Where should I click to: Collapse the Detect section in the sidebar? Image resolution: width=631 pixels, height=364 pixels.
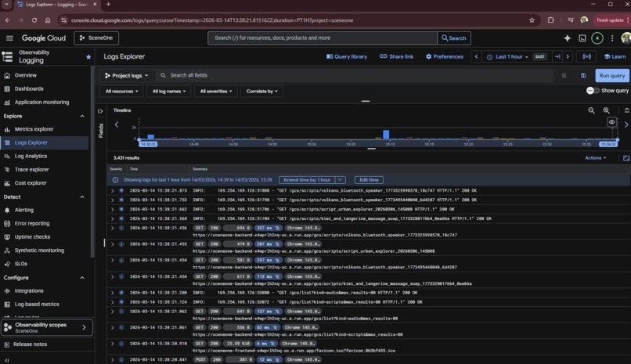pos(82,197)
